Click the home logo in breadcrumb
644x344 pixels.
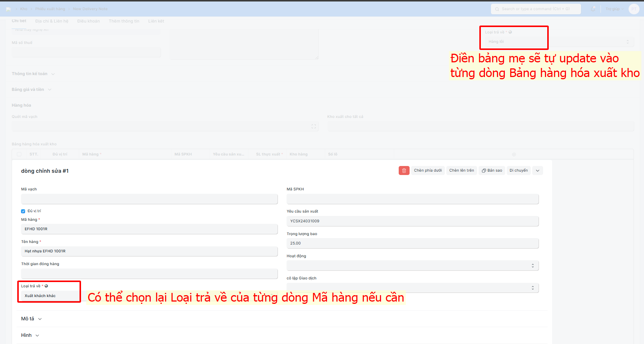9,9
